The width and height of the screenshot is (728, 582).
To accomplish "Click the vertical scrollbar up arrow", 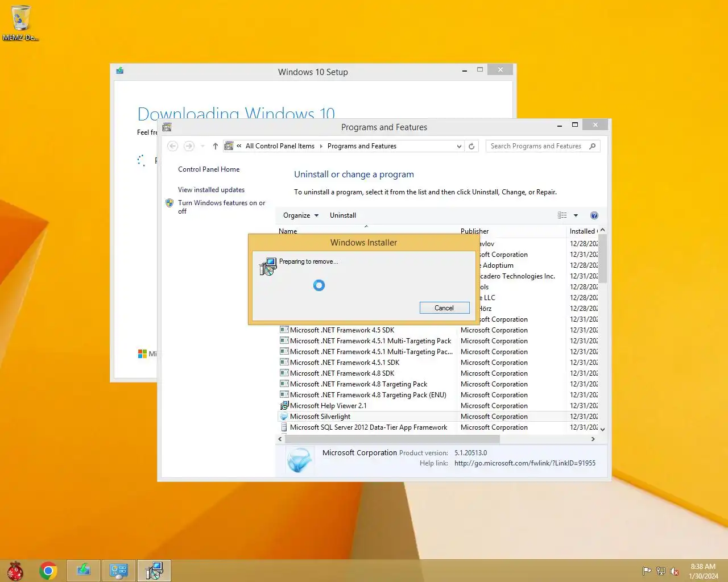I will (x=602, y=230).
